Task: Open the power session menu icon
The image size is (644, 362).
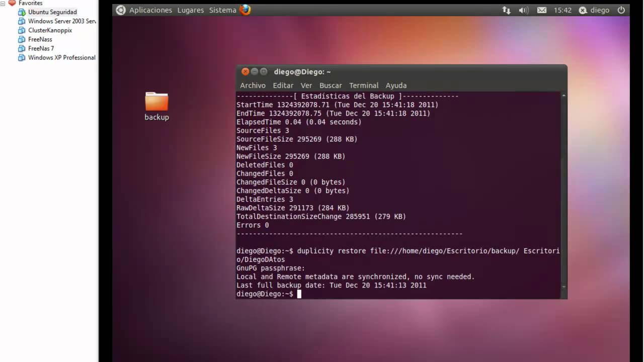Action: 621,10
